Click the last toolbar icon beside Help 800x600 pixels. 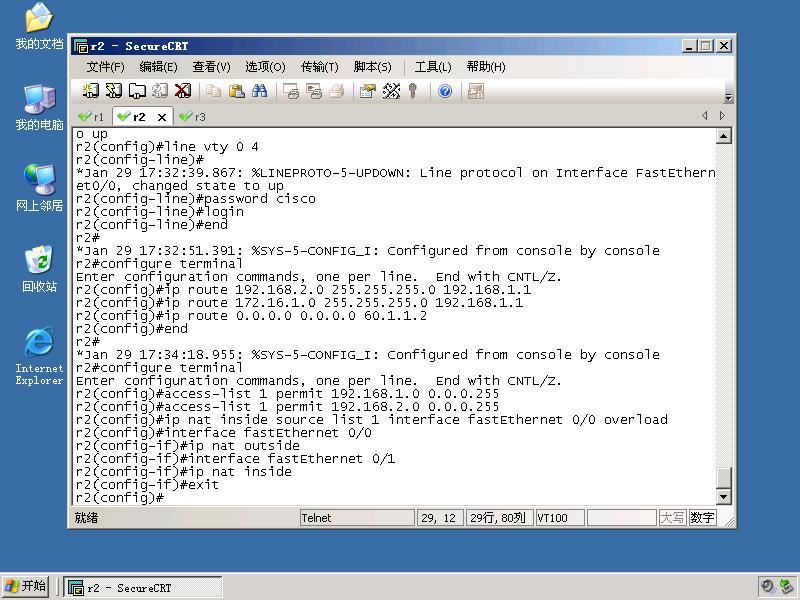476,91
